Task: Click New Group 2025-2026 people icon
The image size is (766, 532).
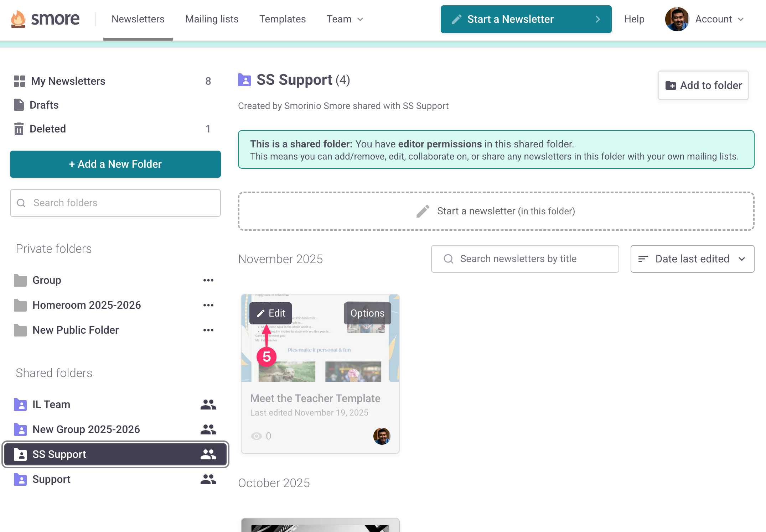Action: coord(208,429)
